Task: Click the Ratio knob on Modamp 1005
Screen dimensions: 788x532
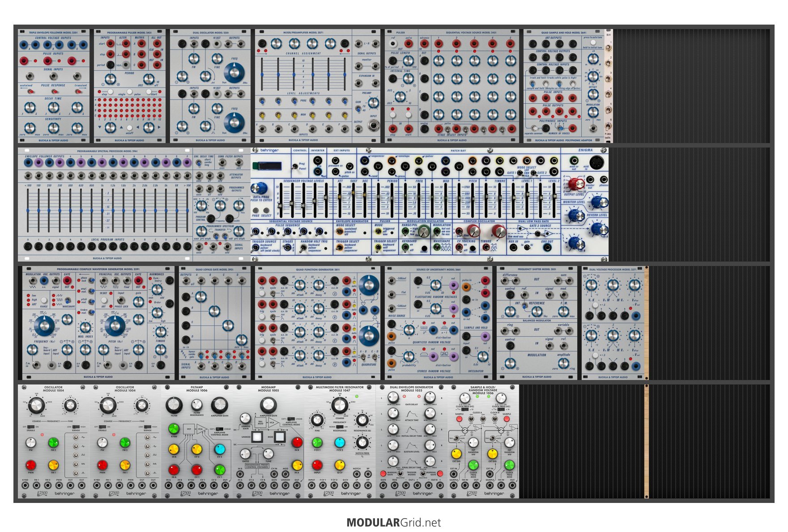Action: 246,454
